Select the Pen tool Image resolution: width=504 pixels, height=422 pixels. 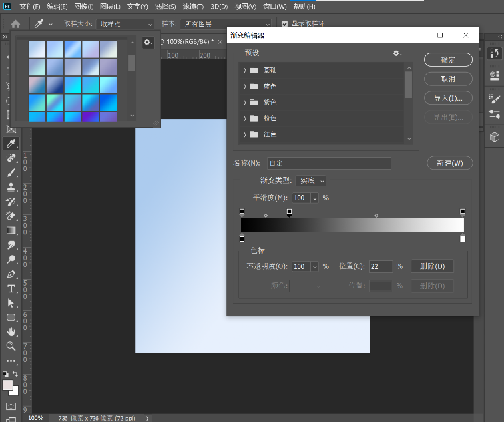[11, 274]
